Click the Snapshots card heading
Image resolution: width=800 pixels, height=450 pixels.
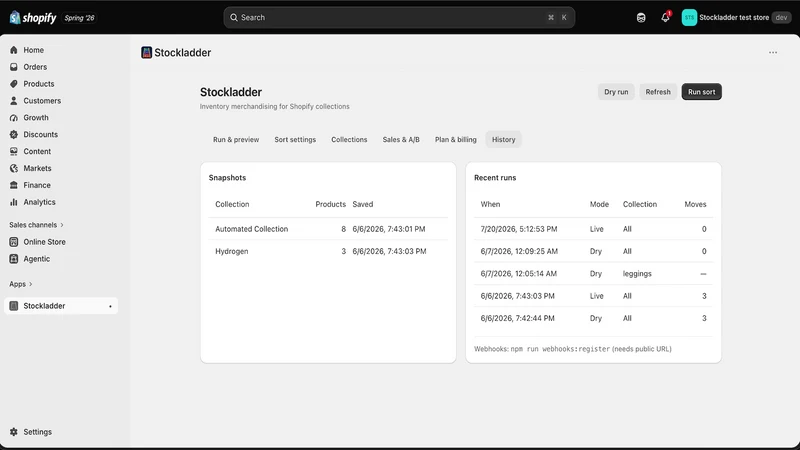[227, 178]
